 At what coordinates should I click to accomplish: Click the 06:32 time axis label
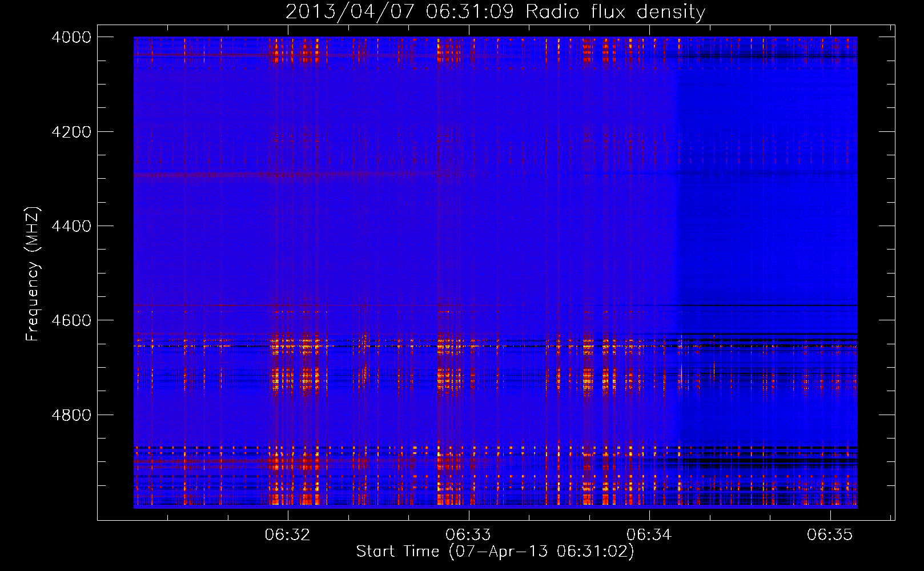point(288,534)
